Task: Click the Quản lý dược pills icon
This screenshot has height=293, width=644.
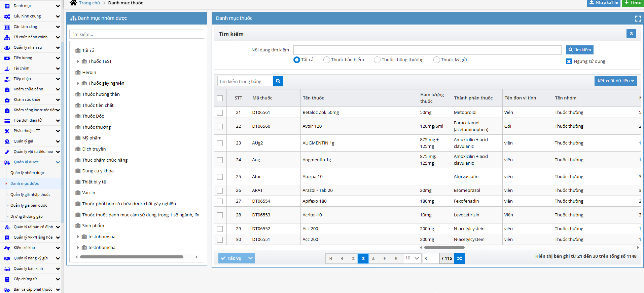Action: (7, 162)
